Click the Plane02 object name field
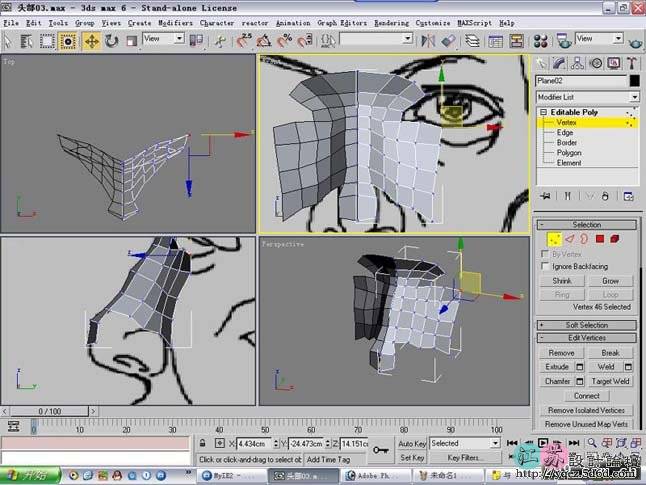Image resolution: width=646 pixels, height=485 pixels. pyautogui.click(x=580, y=81)
